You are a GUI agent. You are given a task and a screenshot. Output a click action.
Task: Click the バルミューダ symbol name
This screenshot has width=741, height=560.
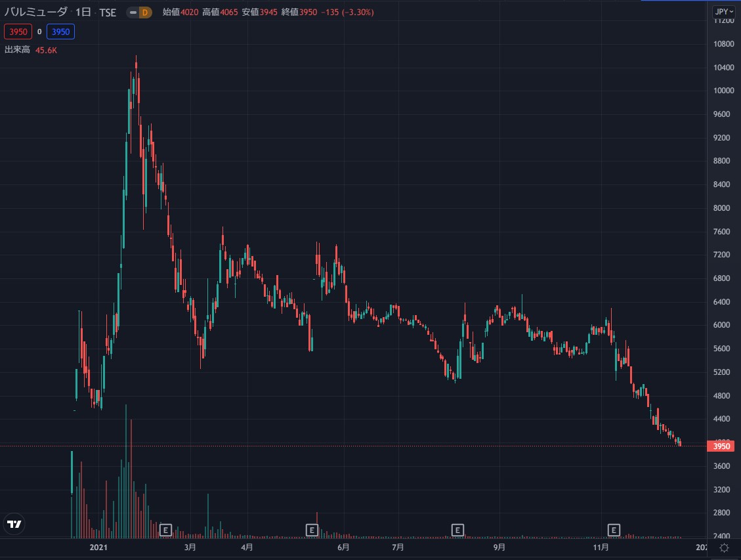36,12
